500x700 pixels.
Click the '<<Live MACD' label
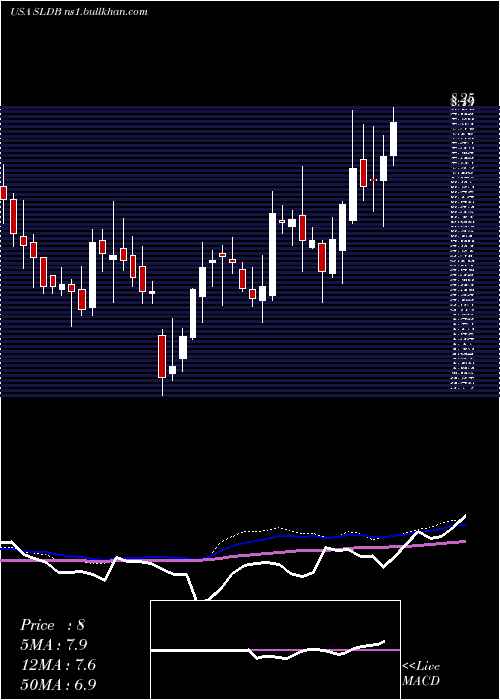click(421, 673)
